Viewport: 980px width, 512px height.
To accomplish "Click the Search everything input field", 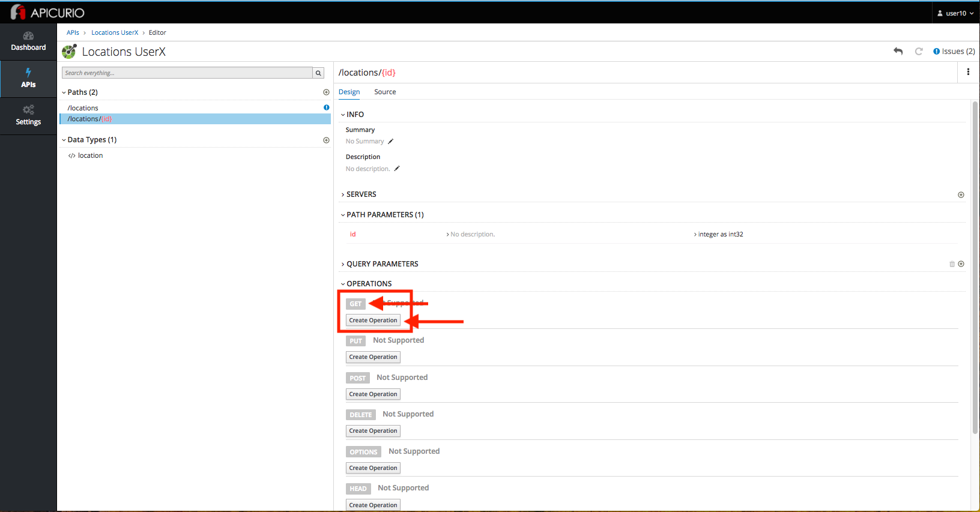I will coord(187,73).
